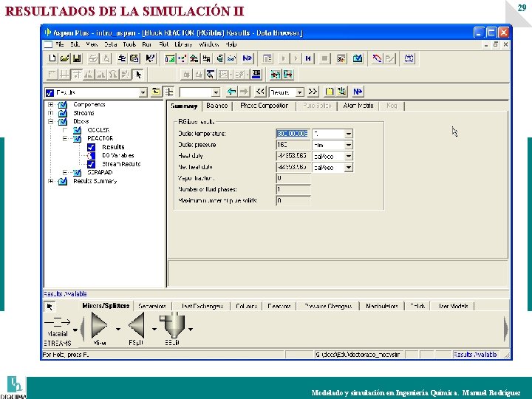Click the Save diskette toolbar icon
The width and height of the screenshot is (532, 399).
coord(77,58)
